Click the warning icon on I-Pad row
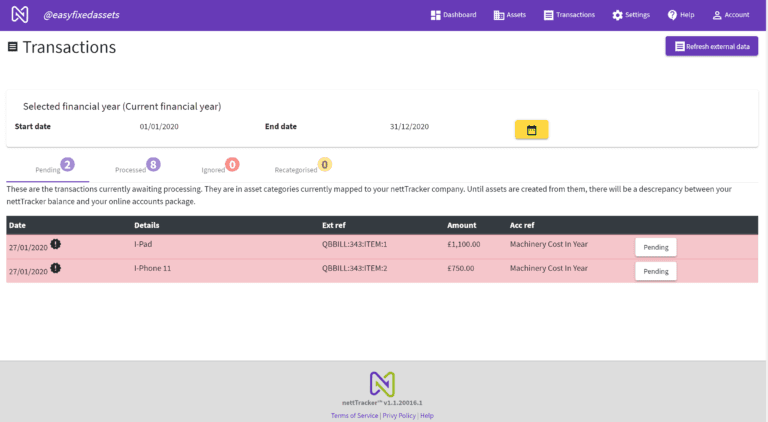768x422 pixels. (x=56, y=244)
